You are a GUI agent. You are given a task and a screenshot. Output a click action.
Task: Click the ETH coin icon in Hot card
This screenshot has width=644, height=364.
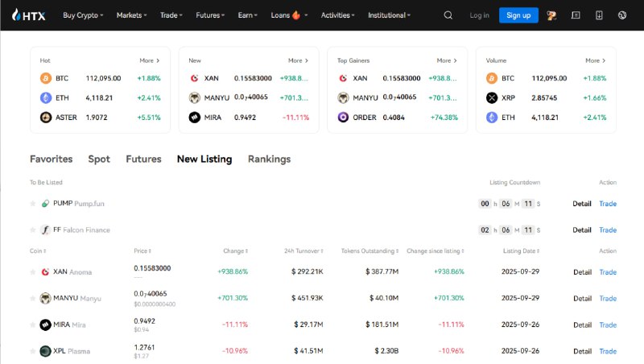click(46, 97)
